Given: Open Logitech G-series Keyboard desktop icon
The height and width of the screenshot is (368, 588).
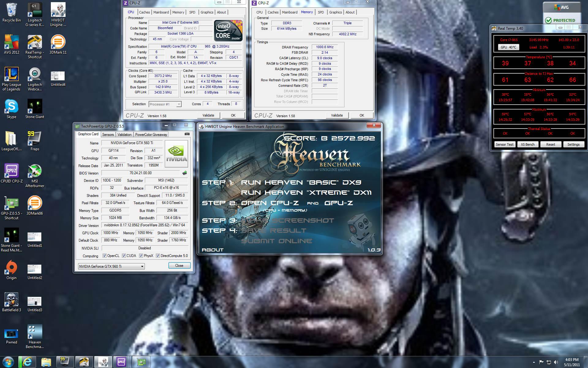Looking at the screenshot, I should [x=35, y=15].
